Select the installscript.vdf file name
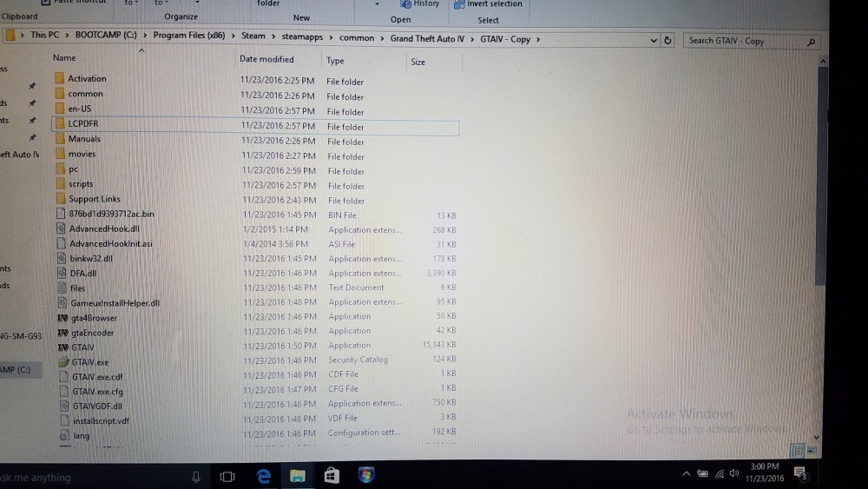The height and width of the screenshot is (489, 868). pos(101,421)
